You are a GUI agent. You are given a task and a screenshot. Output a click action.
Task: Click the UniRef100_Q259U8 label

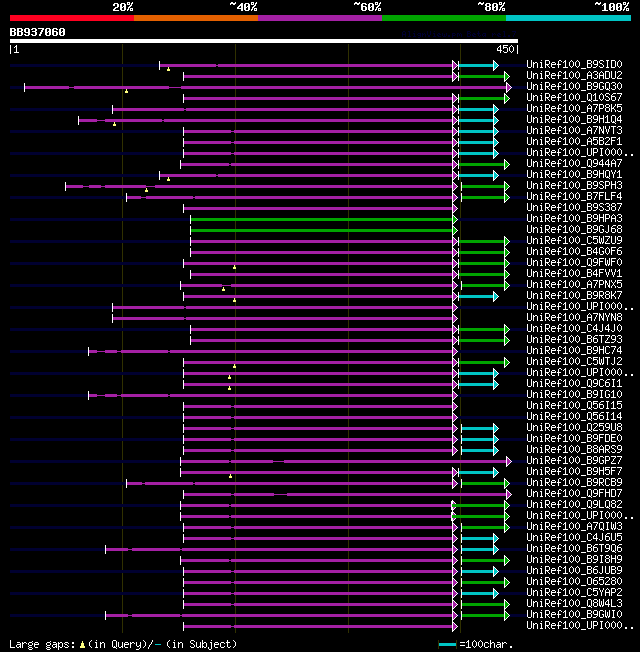[x=574, y=427]
